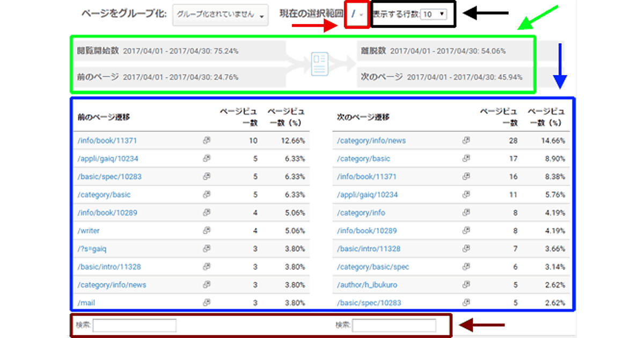The height and width of the screenshot is (338, 644).
Task: Click the pop-out icon next to /mail
Action: [x=207, y=303]
